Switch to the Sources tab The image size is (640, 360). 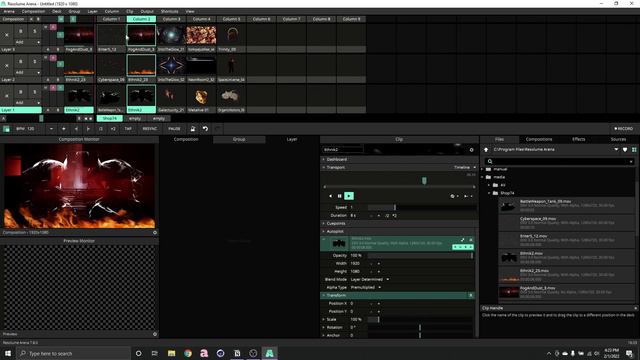(618, 139)
